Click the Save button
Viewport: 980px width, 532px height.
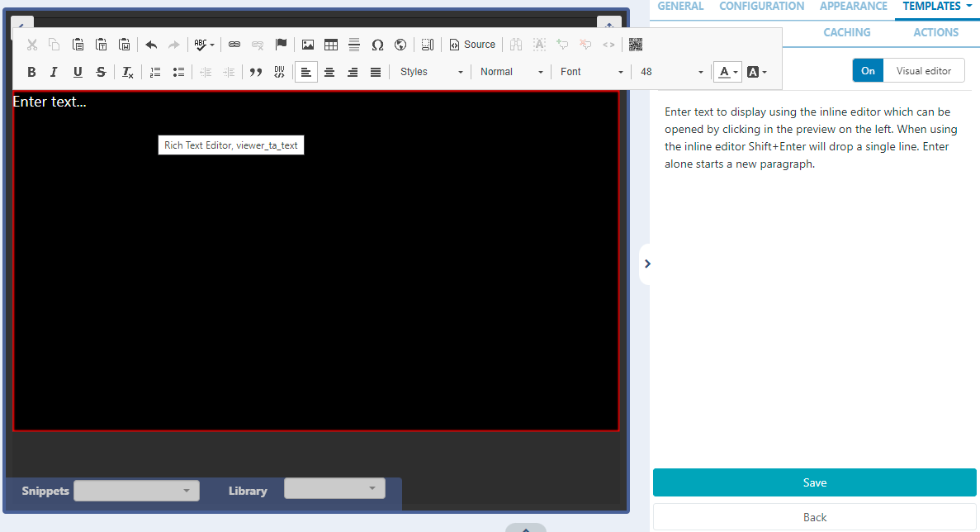pos(814,482)
